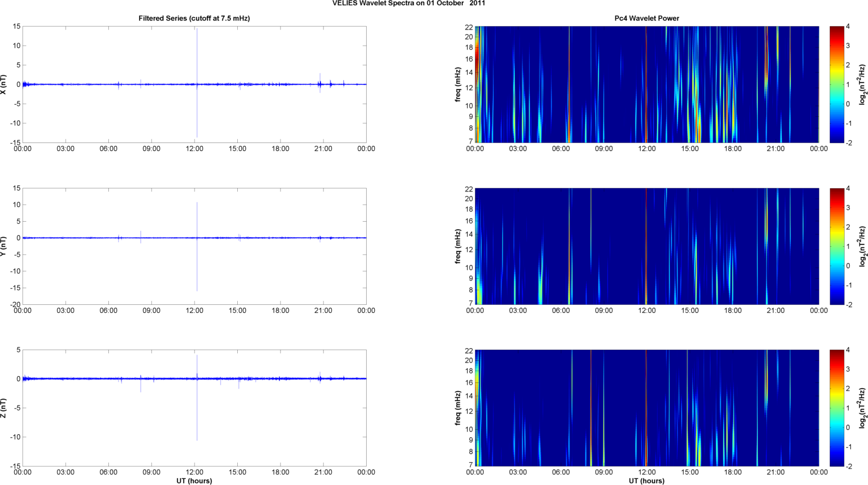Click the top Pc4 wavelet power spectrogram
The height and width of the screenshot is (485, 868).
(647, 84)
